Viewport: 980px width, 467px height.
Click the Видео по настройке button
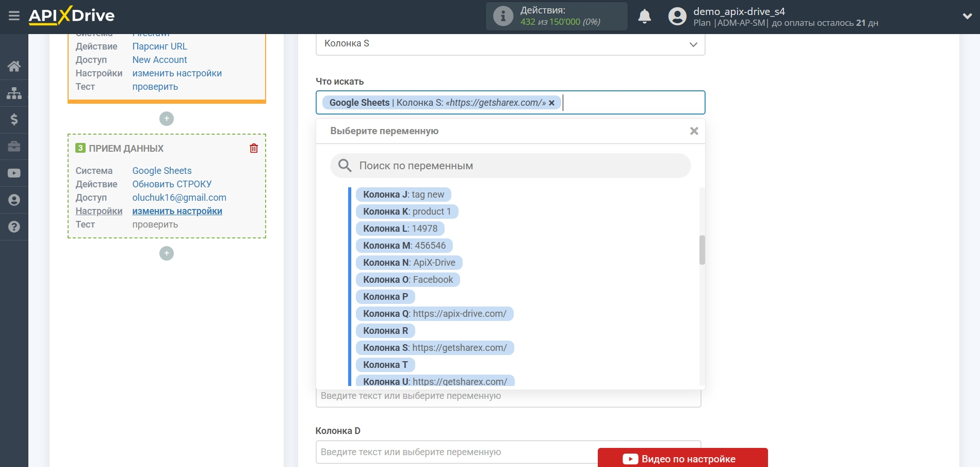click(682, 459)
